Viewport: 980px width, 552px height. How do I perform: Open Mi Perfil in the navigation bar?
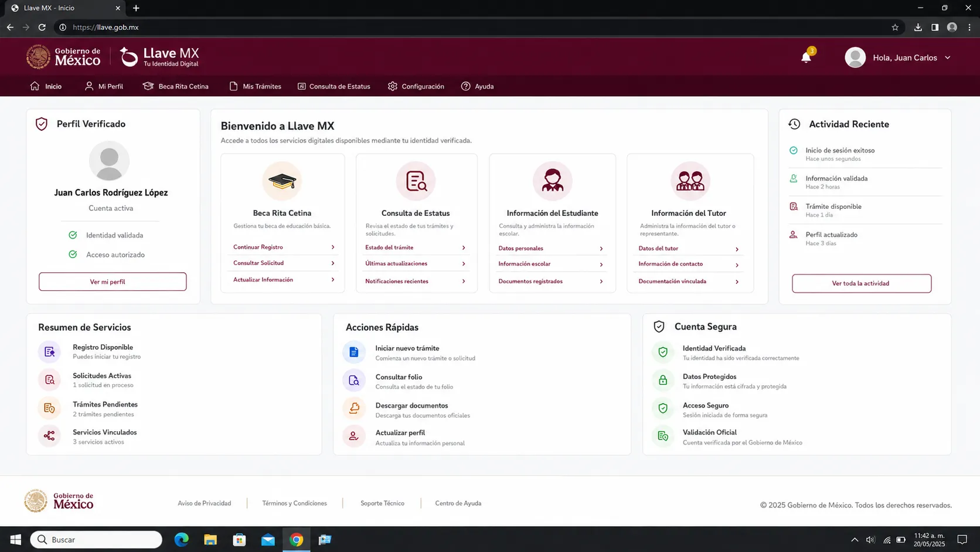pyautogui.click(x=104, y=86)
